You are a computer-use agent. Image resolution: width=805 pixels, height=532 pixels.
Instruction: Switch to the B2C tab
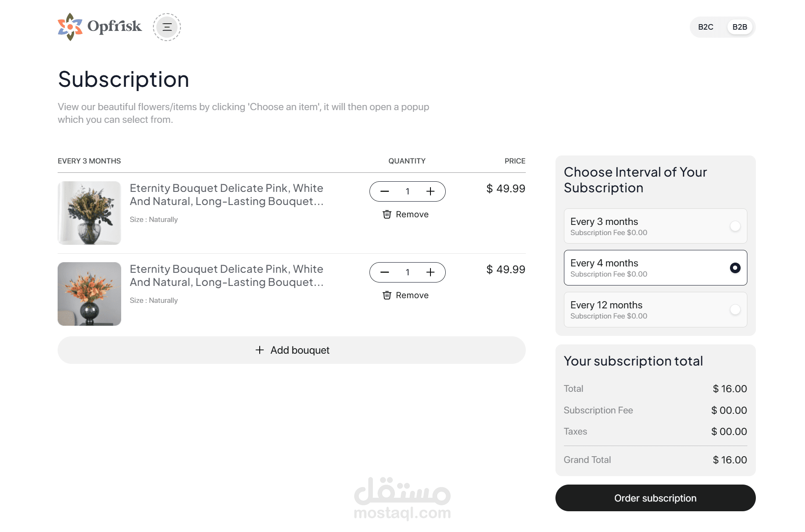click(706, 27)
